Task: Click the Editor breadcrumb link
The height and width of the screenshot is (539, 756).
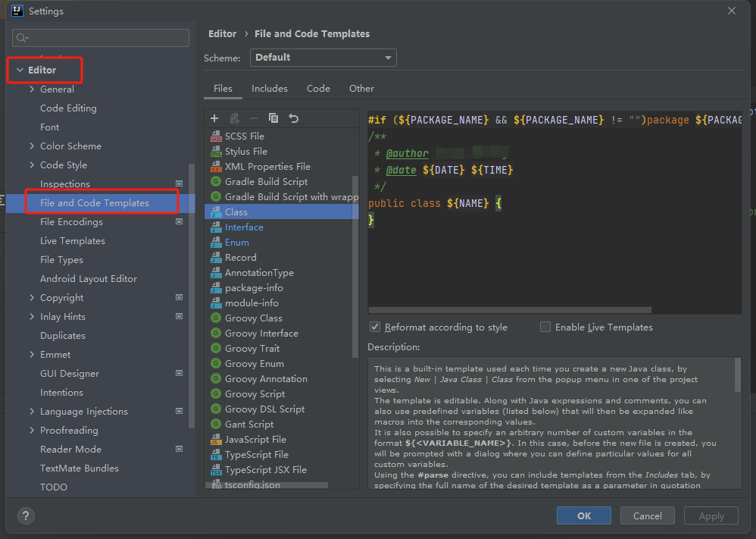Action: 222,34
